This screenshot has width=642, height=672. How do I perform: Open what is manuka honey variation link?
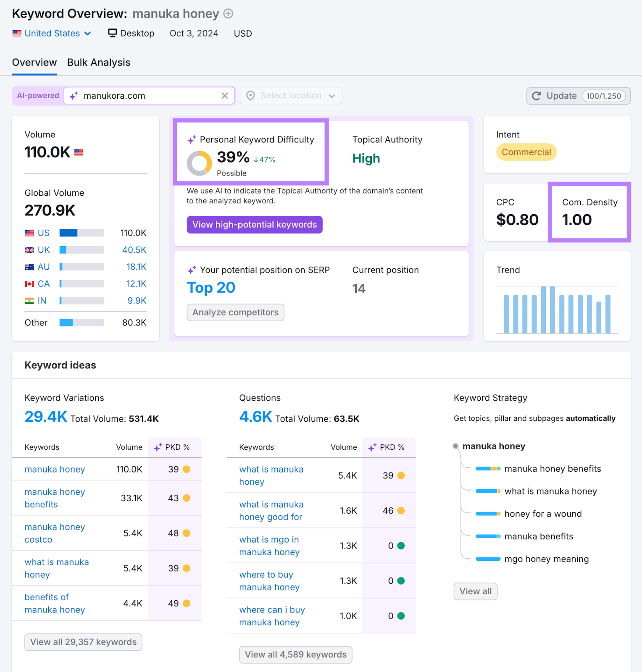point(57,568)
